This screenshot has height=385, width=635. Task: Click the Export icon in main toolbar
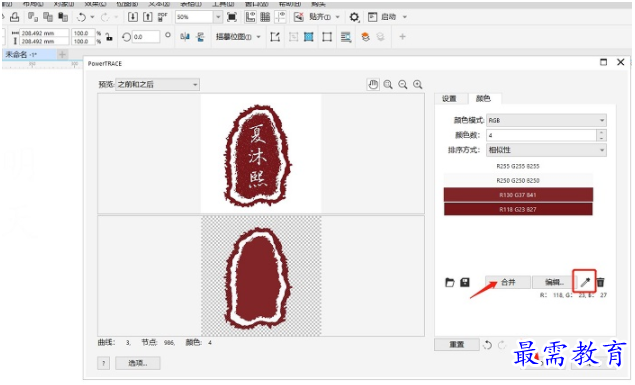pos(147,17)
